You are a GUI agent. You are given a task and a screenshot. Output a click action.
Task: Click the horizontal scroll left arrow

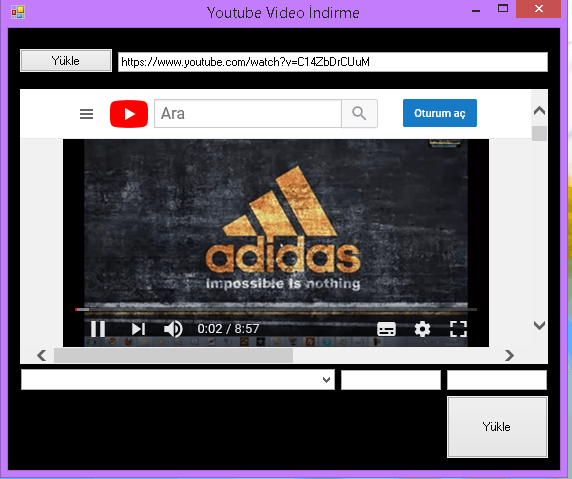tap(42, 355)
